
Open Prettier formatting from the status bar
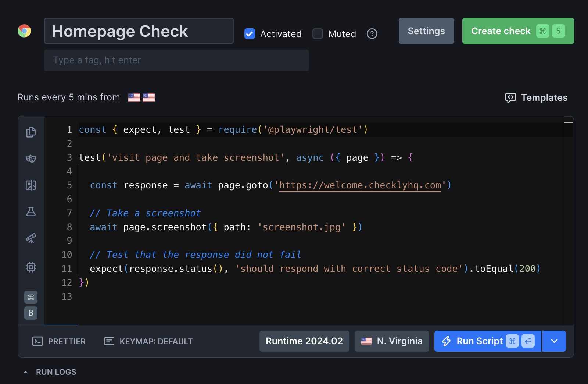tap(59, 341)
